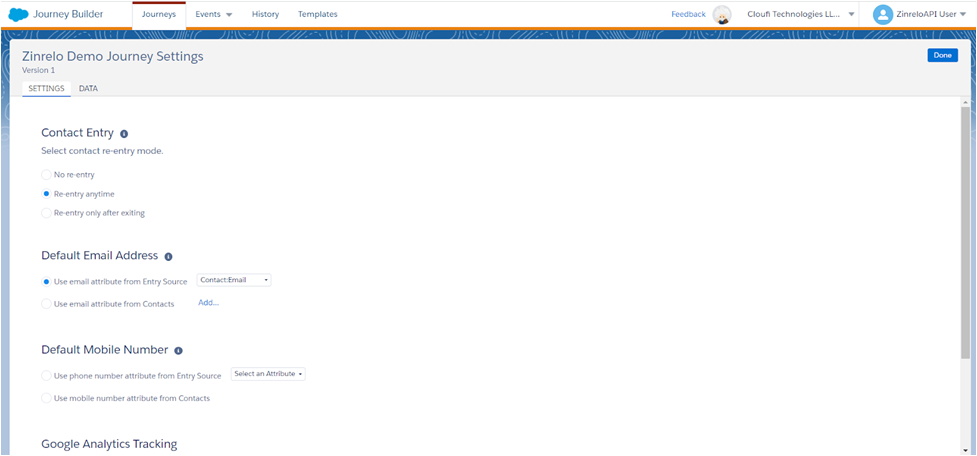Click the Add... link
Viewport: 977px width, 456px height.
[x=209, y=303]
